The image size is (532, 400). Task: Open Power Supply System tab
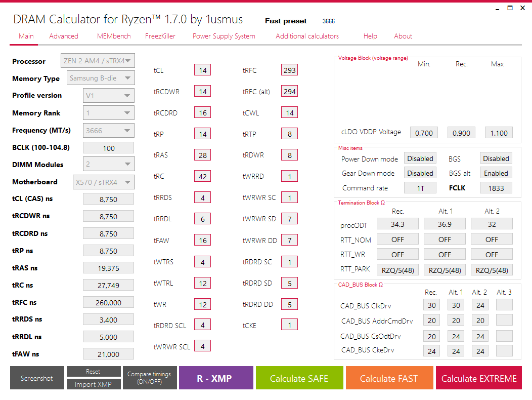[224, 36]
